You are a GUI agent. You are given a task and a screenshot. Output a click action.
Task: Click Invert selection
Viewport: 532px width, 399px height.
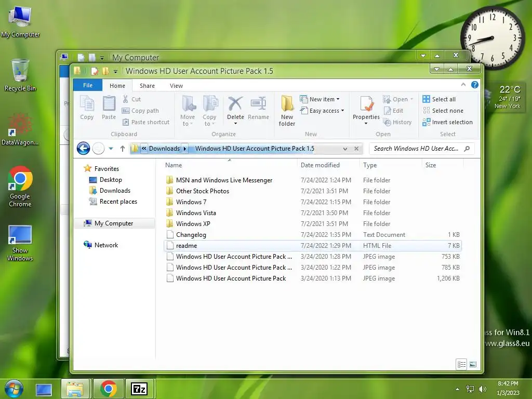click(447, 122)
